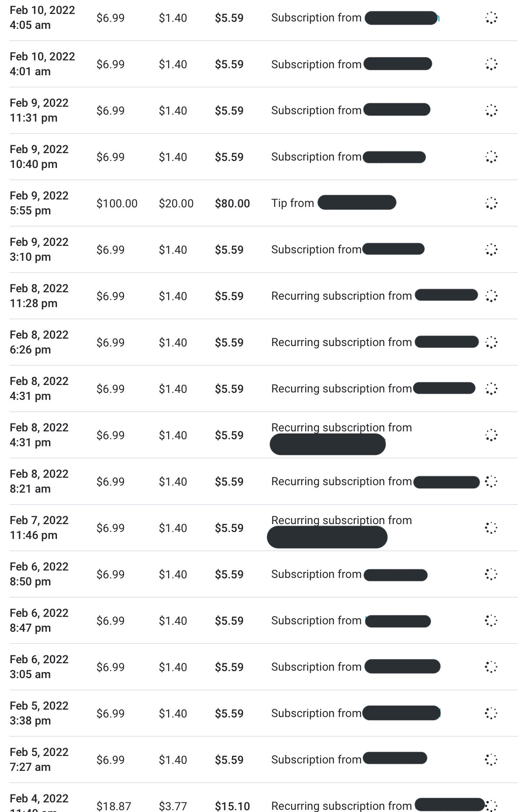518x812 pixels.
Task: Click pending icon for Feb 9 11:31 pm subscription
Action: [491, 111]
